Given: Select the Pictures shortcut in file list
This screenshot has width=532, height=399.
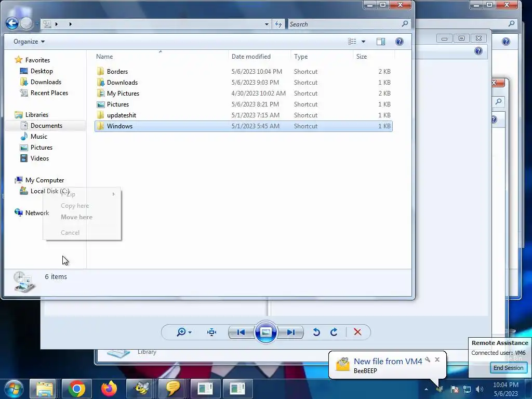Looking at the screenshot, I should click(243, 104).
